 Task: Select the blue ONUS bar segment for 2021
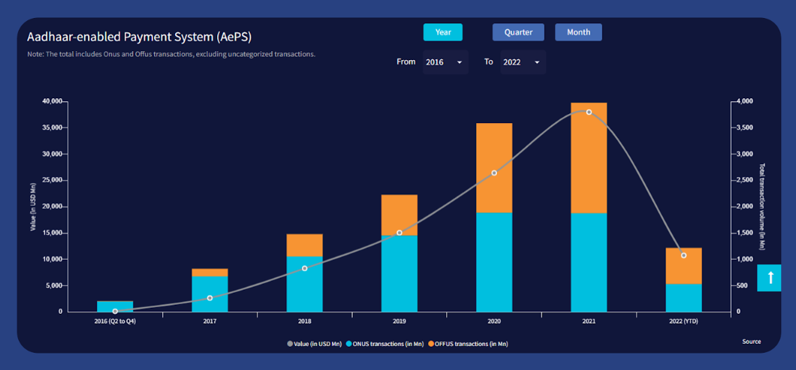[x=589, y=262]
